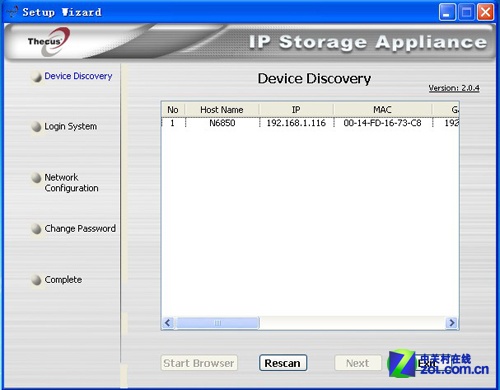Viewport: 500px width, 390px height.
Task: Click the horizontal scrollbar thumb
Action: [218, 323]
